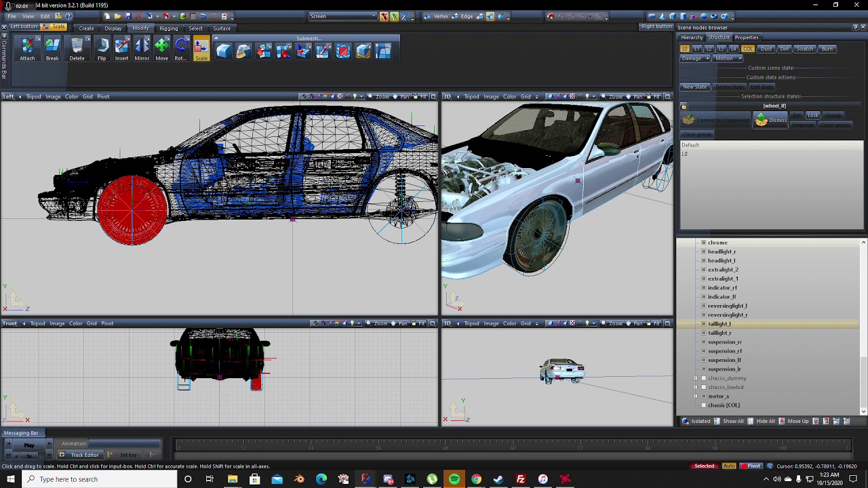Screen dimensions: 868x488
Task: Open the Screen coordinate system dropdown
Action: click(x=343, y=16)
